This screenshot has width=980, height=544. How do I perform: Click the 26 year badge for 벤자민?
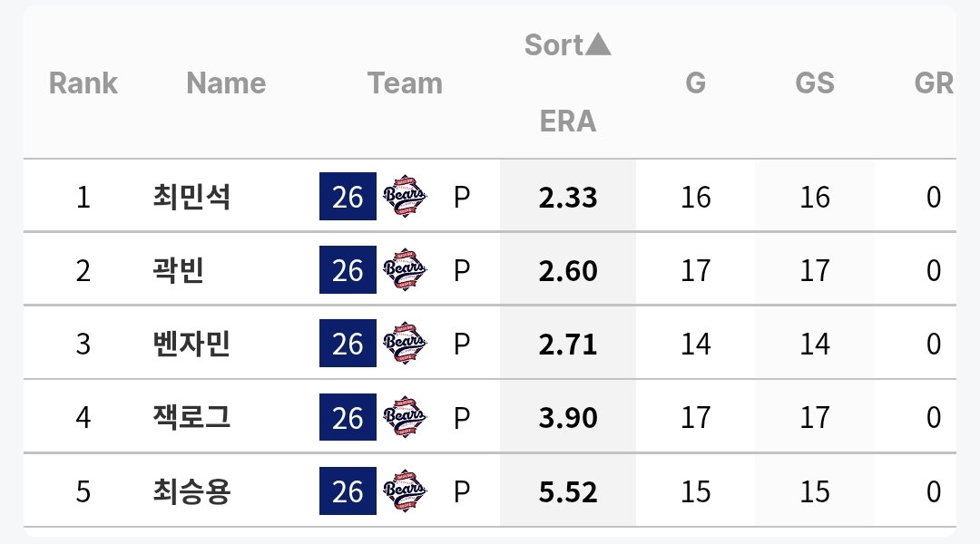pos(348,343)
